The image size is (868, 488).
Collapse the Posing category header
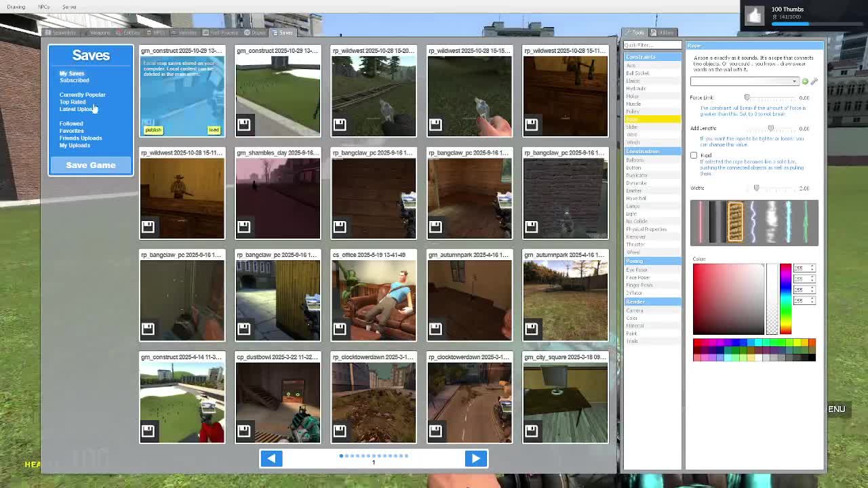point(652,261)
